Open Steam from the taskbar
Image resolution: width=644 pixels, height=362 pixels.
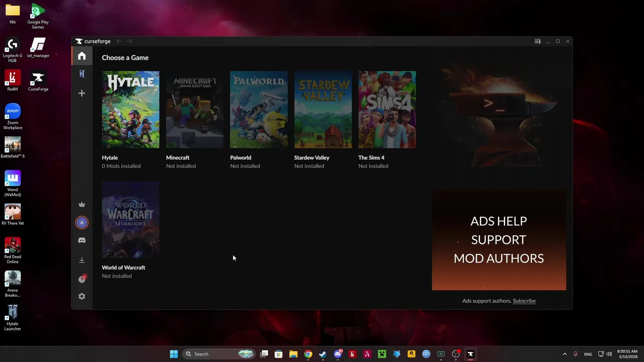coord(323,354)
